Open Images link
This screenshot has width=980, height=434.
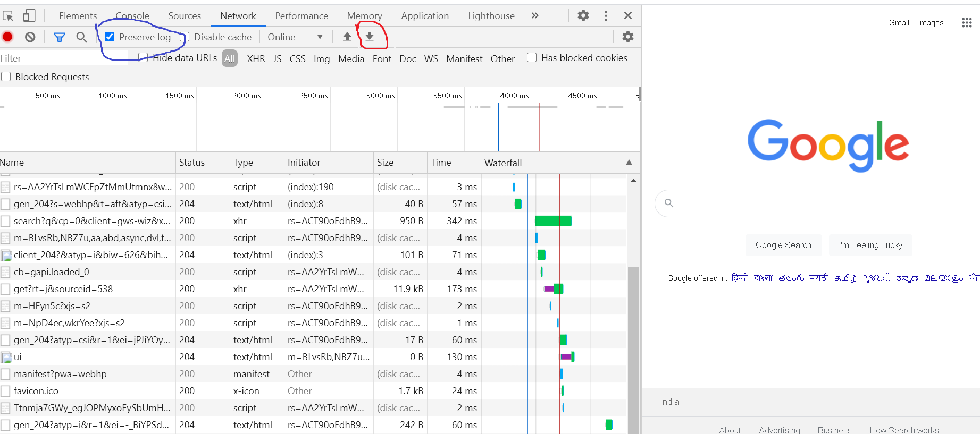click(x=931, y=23)
